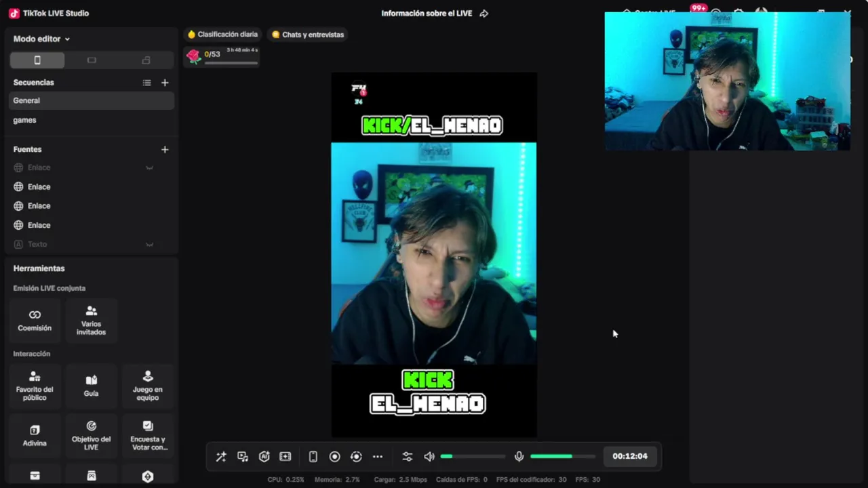The image size is (868, 488).
Task: Open the magic wand effects tool
Action: point(221,457)
